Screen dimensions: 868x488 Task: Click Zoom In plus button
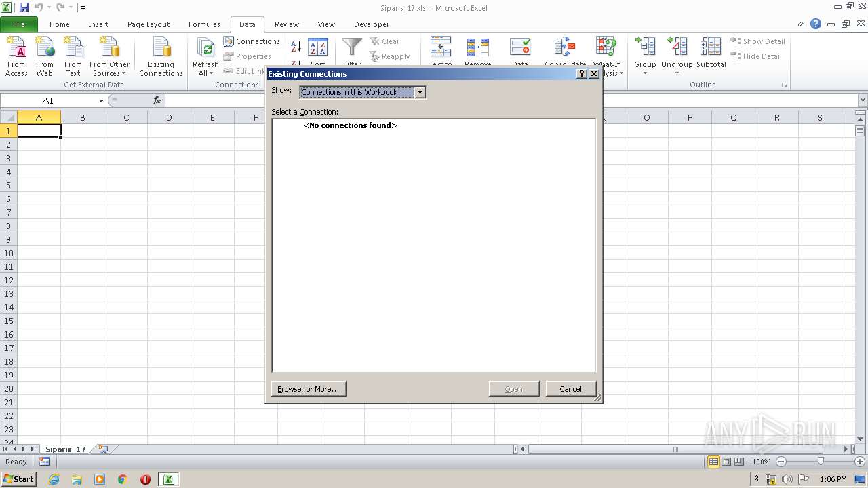point(860,462)
